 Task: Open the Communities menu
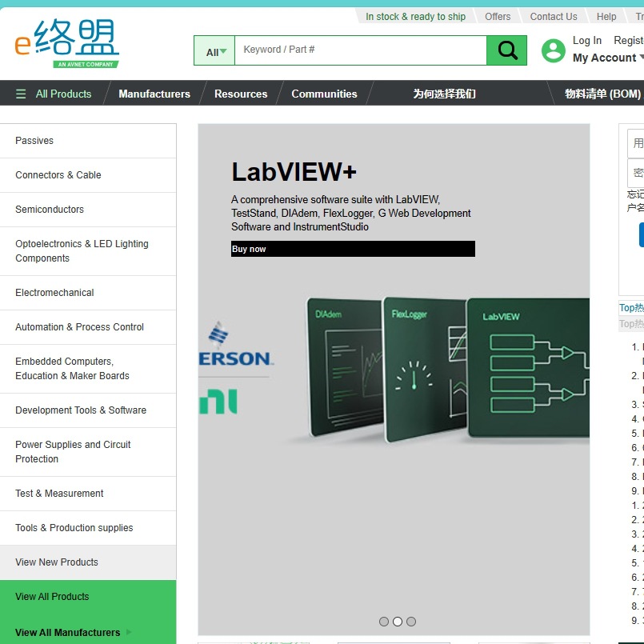pyautogui.click(x=324, y=94)
